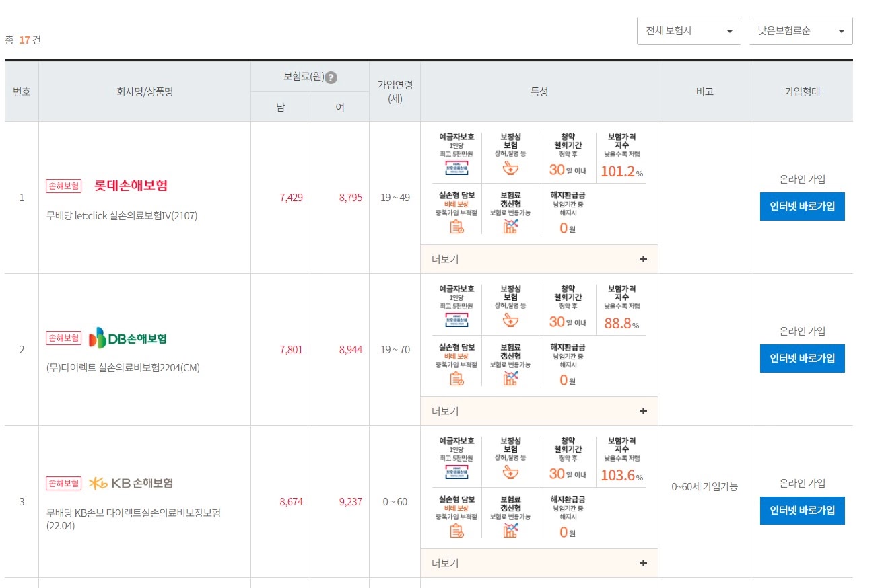
Task: Click the 손해보험 tag in the DB row
Action: click(63, 338)
